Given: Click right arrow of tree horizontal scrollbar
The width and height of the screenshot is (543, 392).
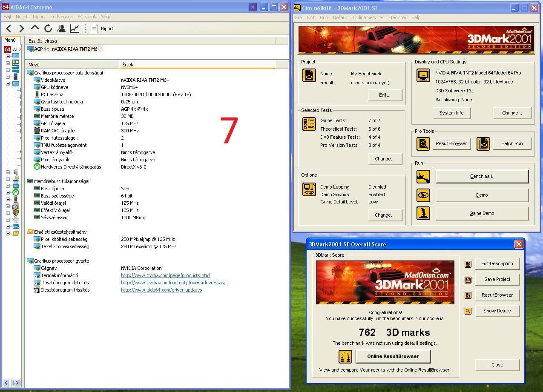Looking at the screenshot, I should pyautogui.click(x=17, y=383).
